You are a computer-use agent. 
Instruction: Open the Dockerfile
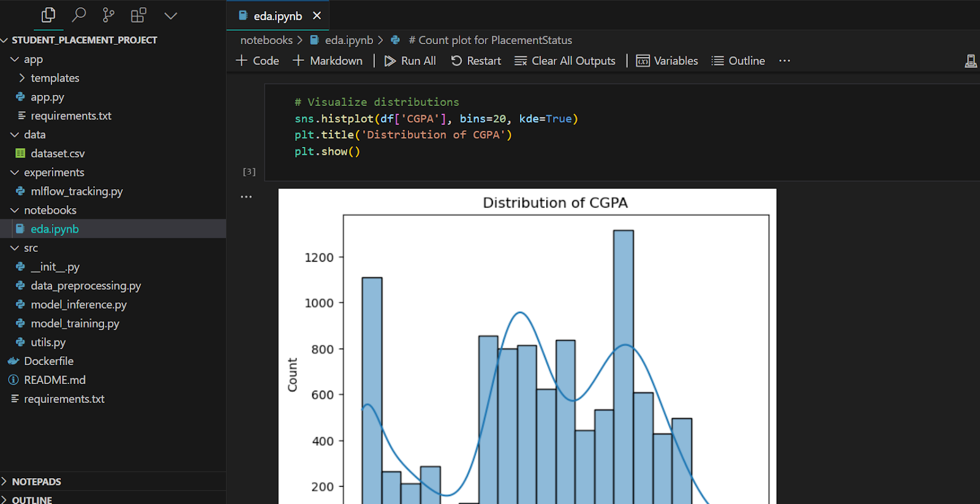pos(113,361)
